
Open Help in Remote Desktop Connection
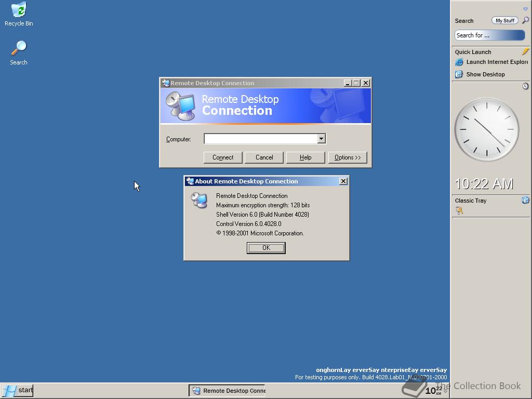pos(305,157)
